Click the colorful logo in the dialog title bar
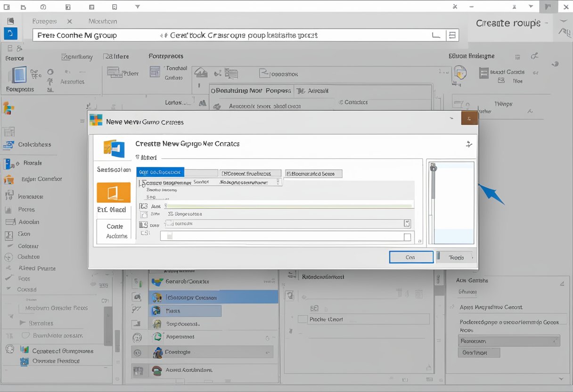573x392 pixels. point(96,120)
